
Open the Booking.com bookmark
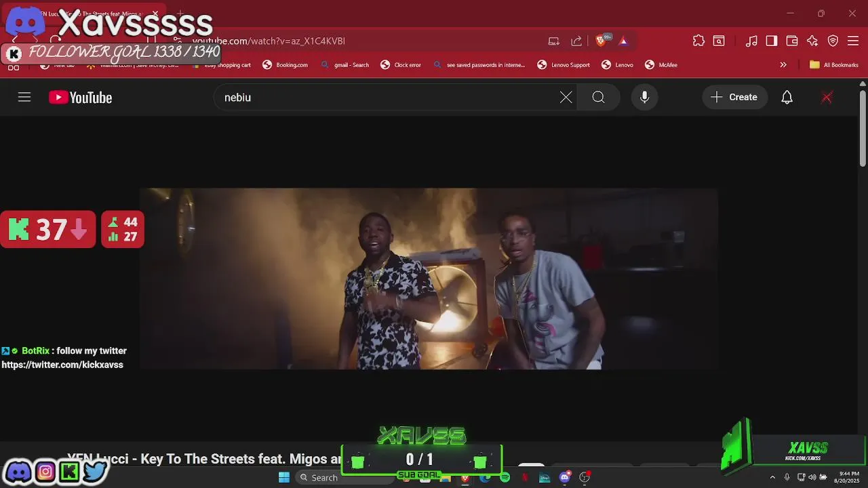(285, 65)
